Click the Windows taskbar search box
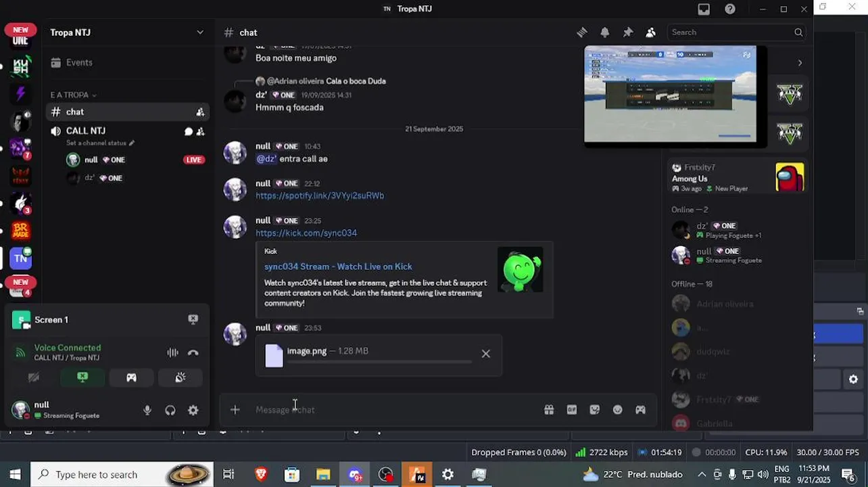 coord(122,474)
